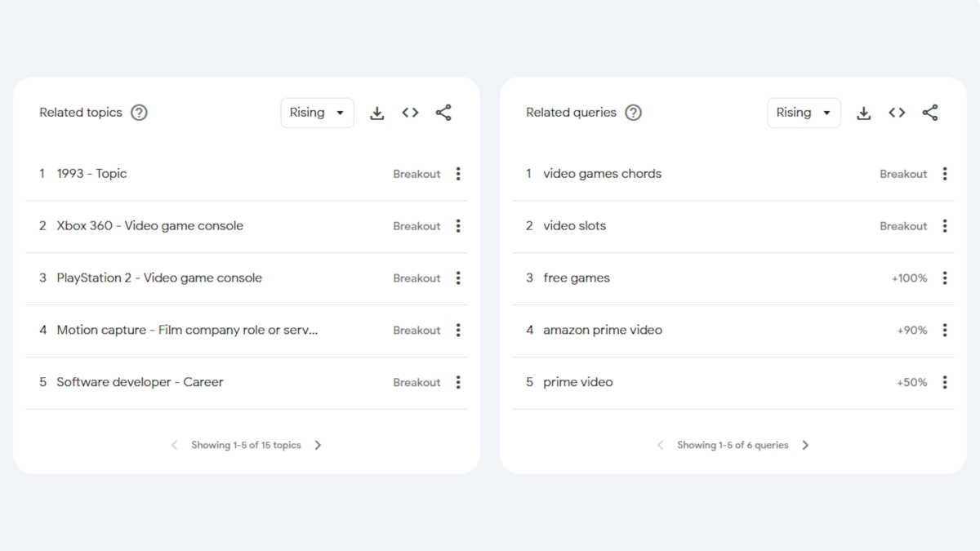
Task: Select the Motion capture topic row
Action: 247,331
